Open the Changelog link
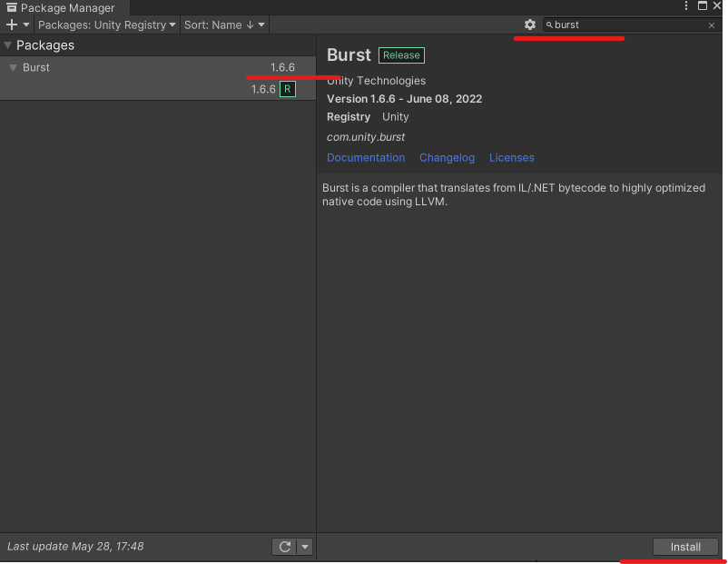 point(447,157)
